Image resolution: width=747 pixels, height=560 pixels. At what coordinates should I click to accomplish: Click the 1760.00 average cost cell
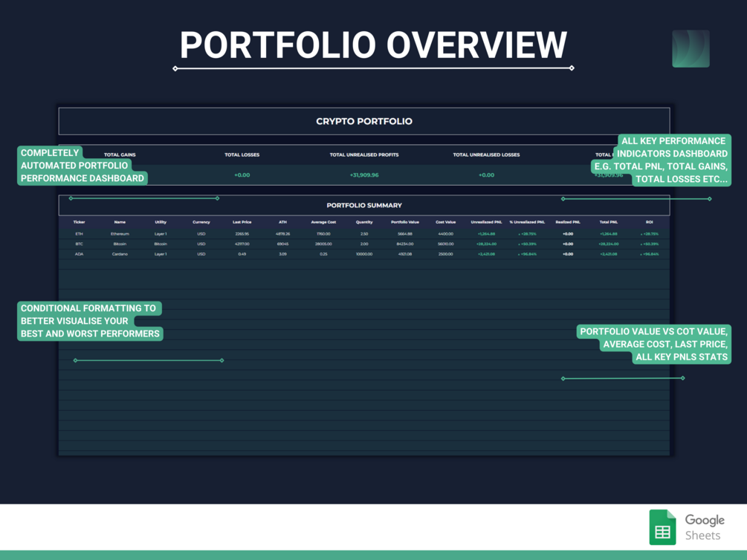[x=323, y=234]
